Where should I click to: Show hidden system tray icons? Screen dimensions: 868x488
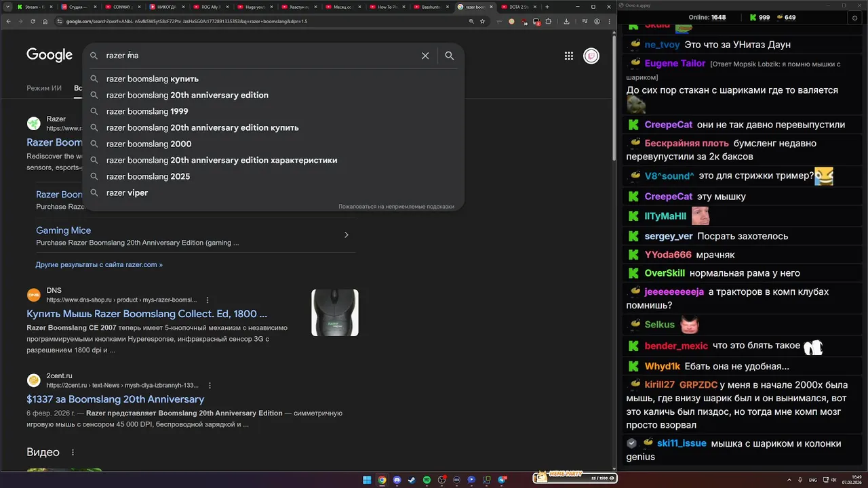click(x=789, y=480)
